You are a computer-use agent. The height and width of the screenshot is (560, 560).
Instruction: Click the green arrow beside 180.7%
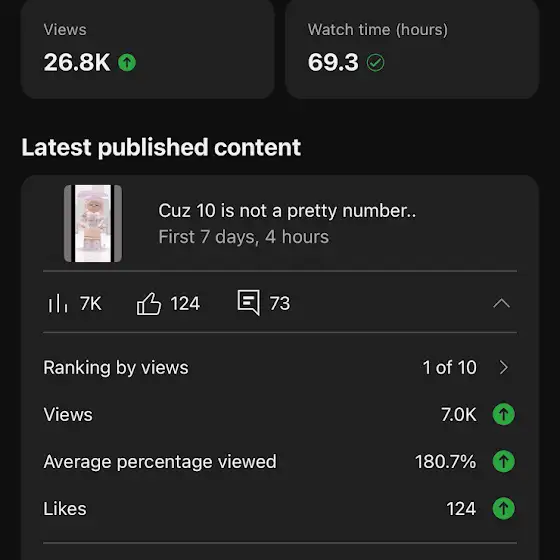[x=504, y=461]
